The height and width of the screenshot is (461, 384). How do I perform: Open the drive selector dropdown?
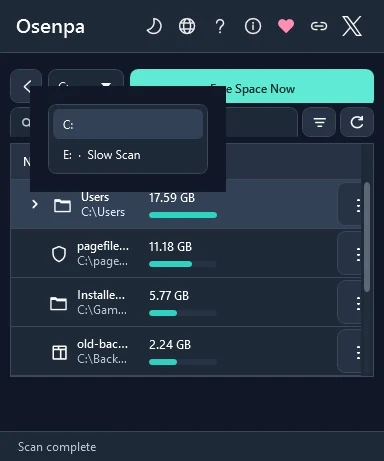click(86, 78)
